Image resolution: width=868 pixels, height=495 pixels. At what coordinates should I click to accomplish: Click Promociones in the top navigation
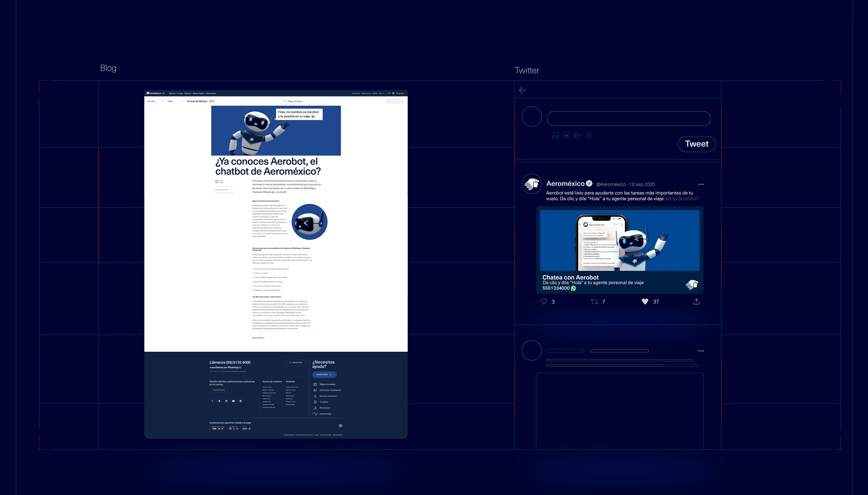pos(356,93)
